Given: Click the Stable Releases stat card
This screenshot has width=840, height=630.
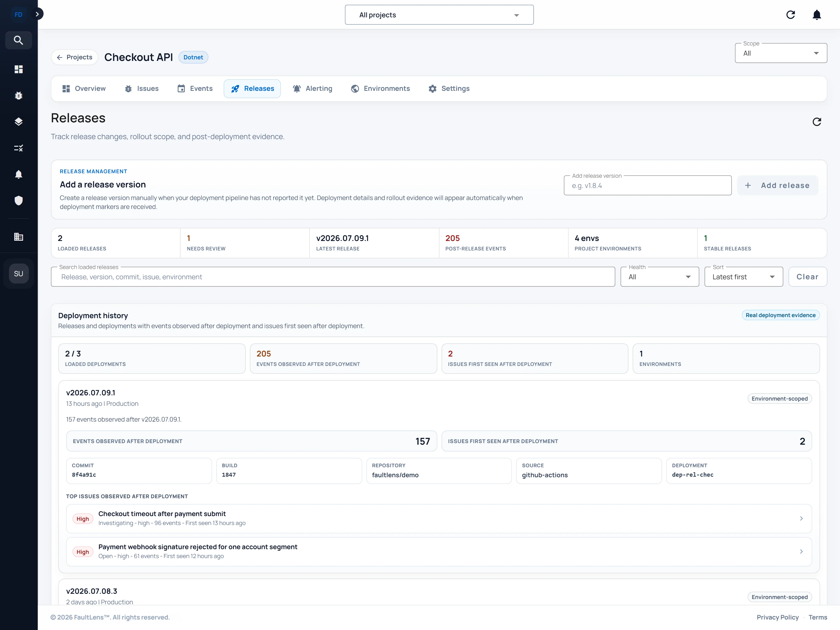Looking at the screenshot, I should [x=762, y=243].
